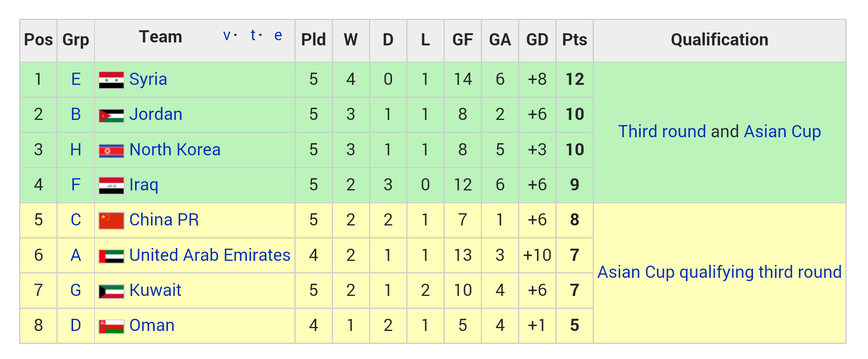Screen dimensions: 868x359
Task: Click the Oman flag icon
Action: (111, 326)
